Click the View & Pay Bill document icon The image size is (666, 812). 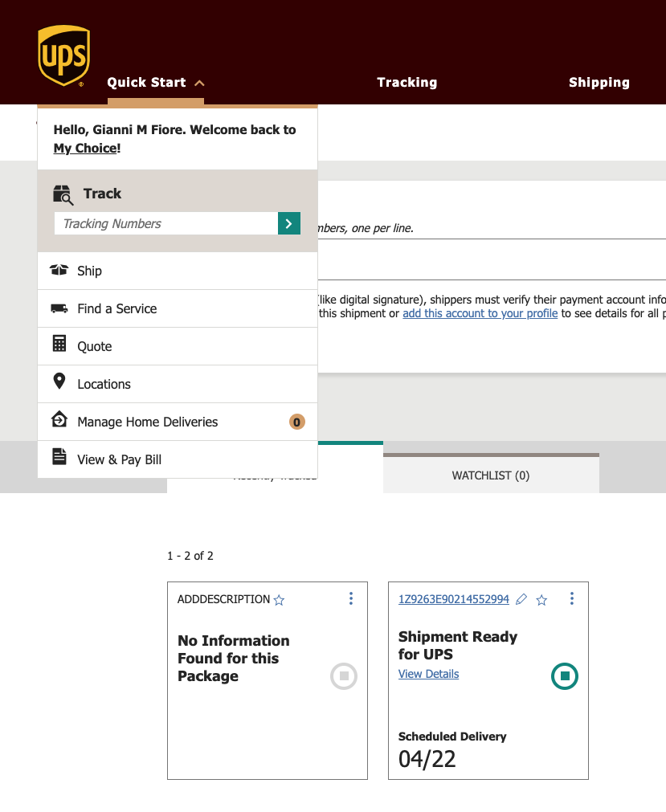coord(59,456)
